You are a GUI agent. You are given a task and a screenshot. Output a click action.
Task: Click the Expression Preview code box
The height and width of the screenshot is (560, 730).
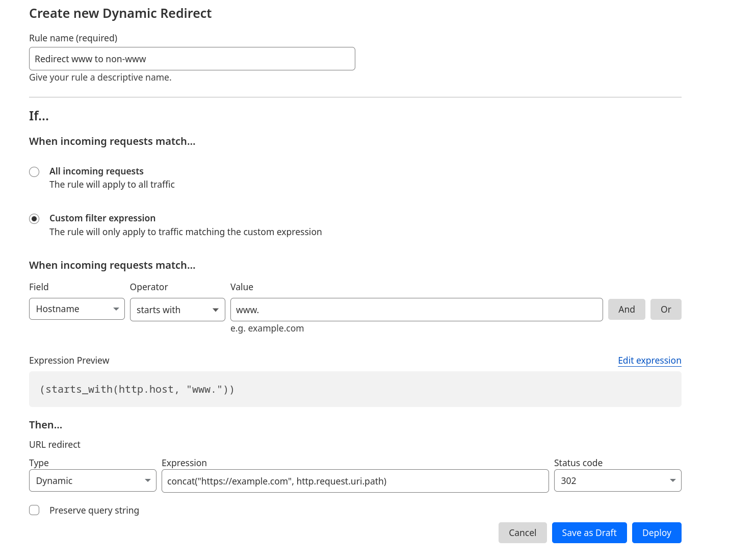click(355, 389)
